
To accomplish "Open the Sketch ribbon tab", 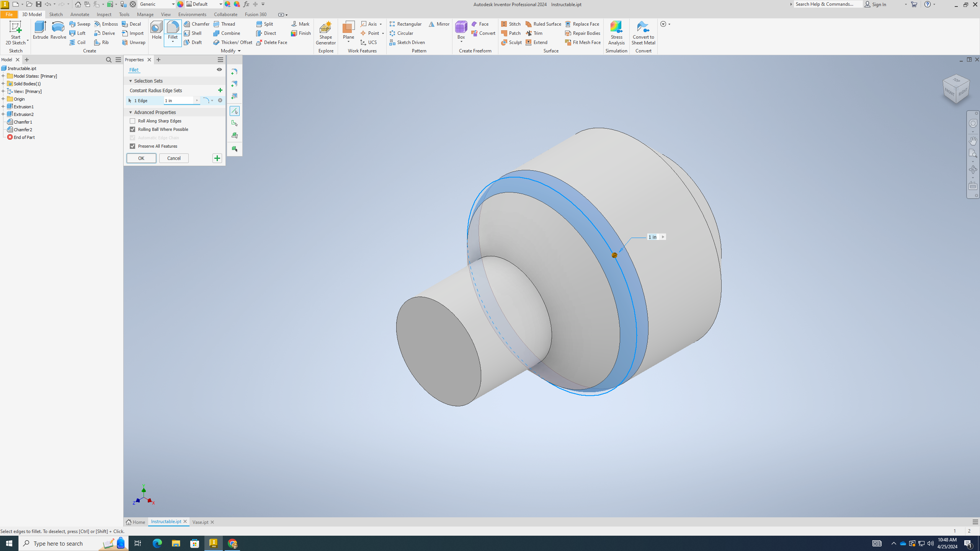I will (x=56, y=14).
